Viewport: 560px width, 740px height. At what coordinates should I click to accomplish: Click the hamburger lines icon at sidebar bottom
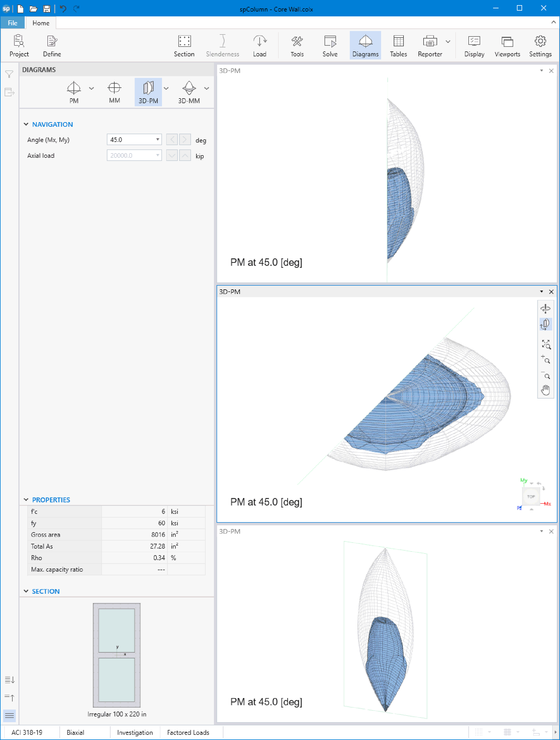(x=9, y=716)
